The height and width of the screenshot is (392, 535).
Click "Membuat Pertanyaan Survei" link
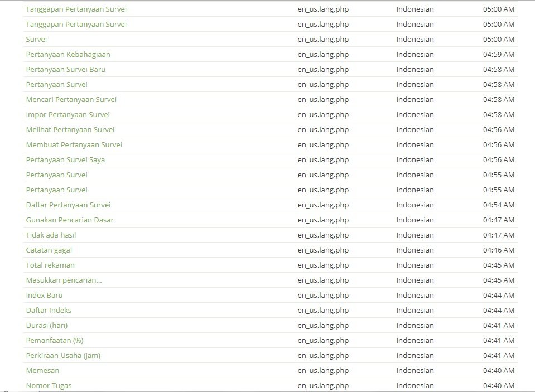coord(74,144)
